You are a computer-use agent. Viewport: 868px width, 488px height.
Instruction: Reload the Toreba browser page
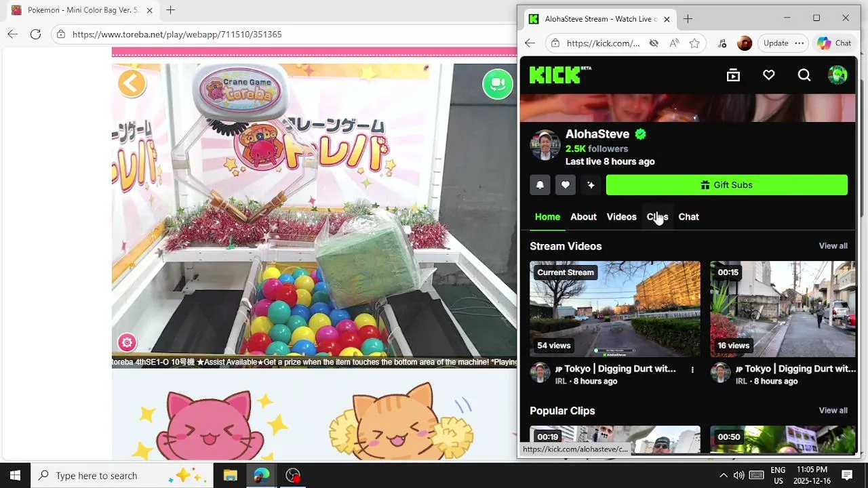point(35,34)
